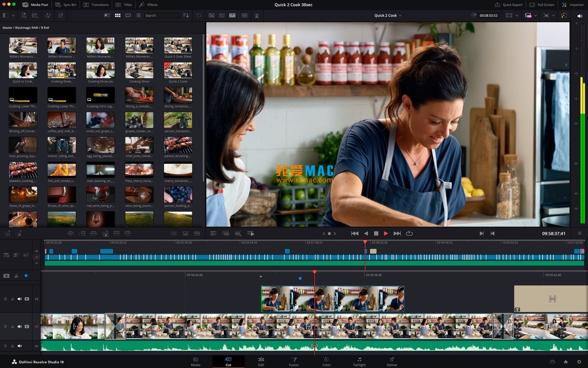Viewport: 588px width, 368px height.
Task: Expand the media pool sort order dropdown
Action: (186, 15)
